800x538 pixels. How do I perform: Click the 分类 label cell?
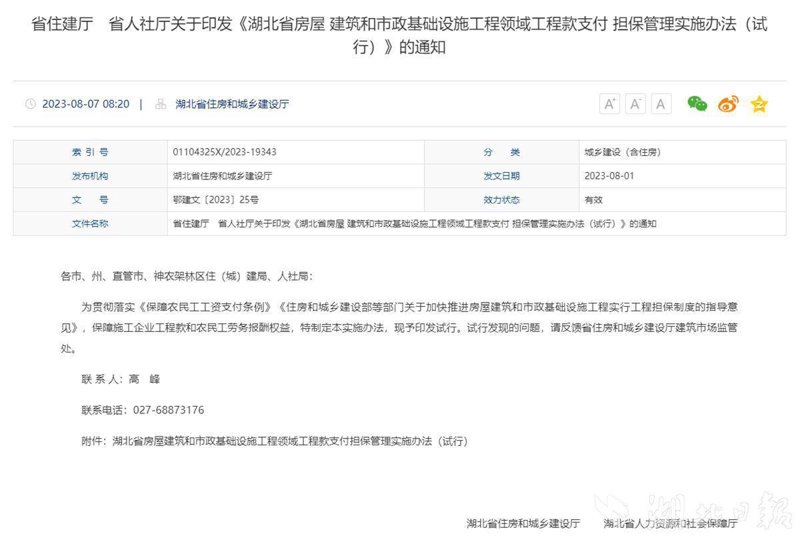coord(502,152)
